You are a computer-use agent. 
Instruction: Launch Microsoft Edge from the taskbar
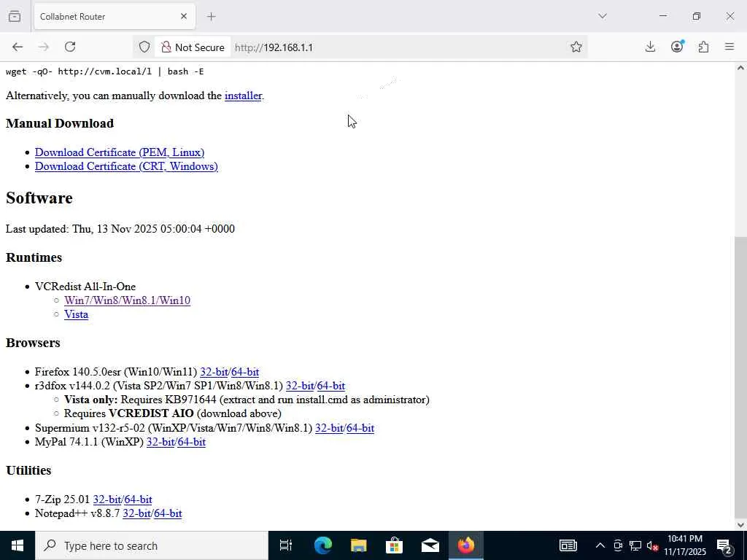coord(322,545)
